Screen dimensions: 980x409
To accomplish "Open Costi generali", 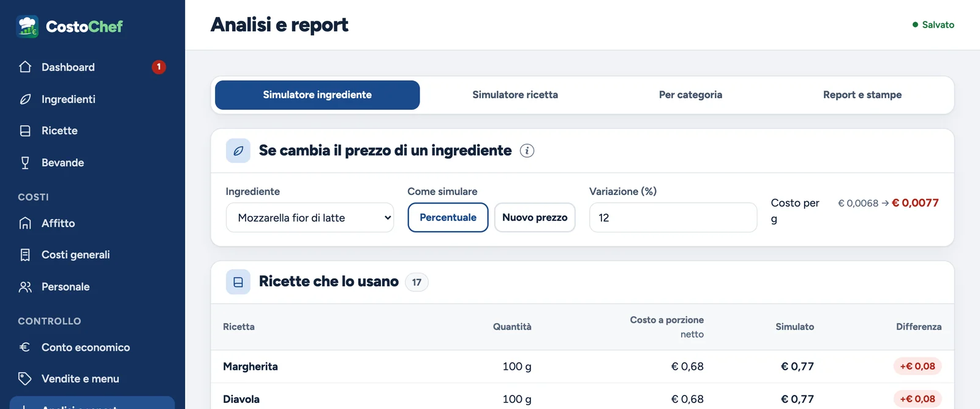I will coord(92,254).
